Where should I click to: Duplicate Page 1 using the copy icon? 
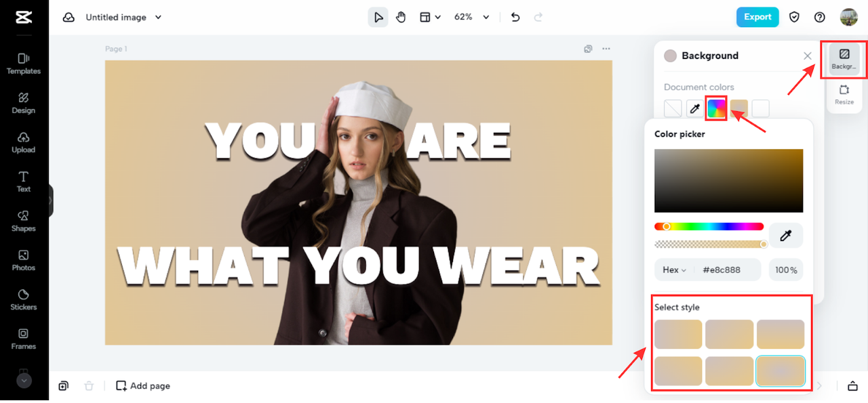click(589, 49)
